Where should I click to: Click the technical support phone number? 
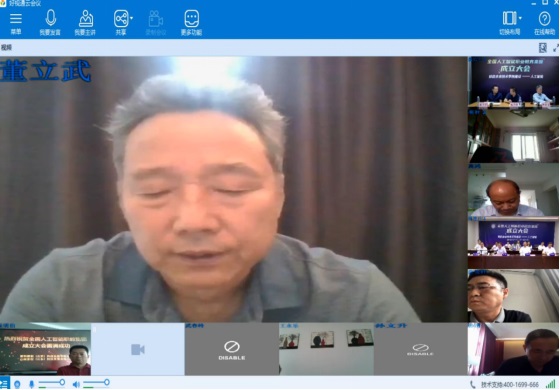point(510,385)
